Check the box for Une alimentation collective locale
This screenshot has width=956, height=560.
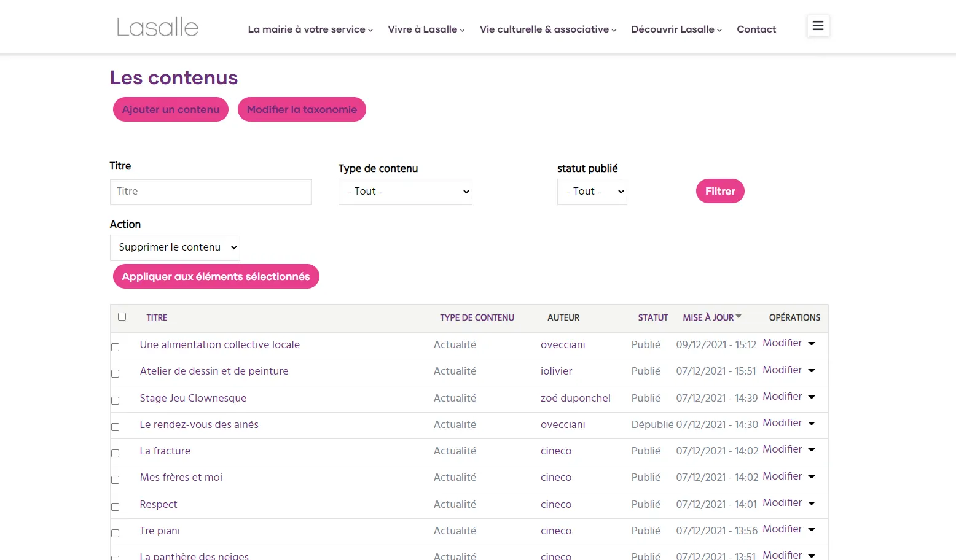click(115, 347)
